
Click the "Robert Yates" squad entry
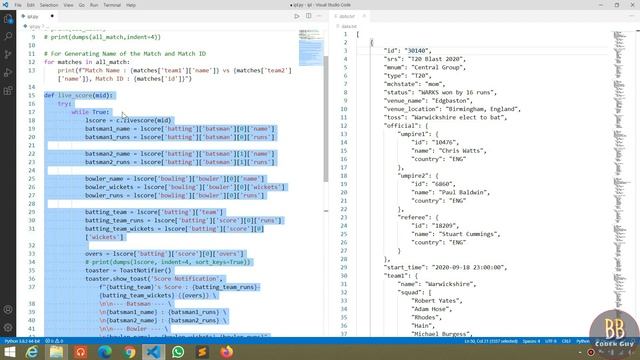tap(437, 301)
